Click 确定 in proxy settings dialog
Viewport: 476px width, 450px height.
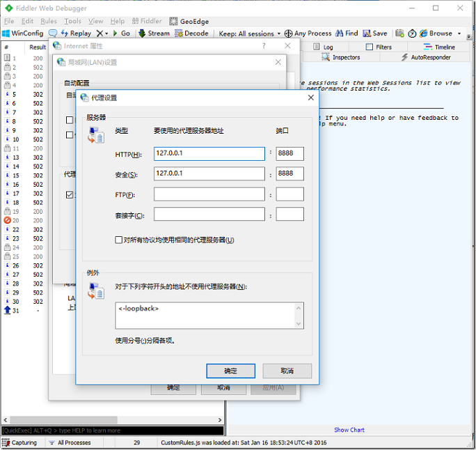(231, 371)
